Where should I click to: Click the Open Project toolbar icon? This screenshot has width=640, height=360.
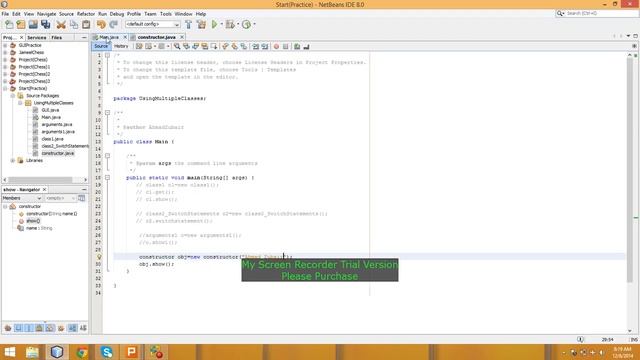pyautogui.click(x=33, y=24)
